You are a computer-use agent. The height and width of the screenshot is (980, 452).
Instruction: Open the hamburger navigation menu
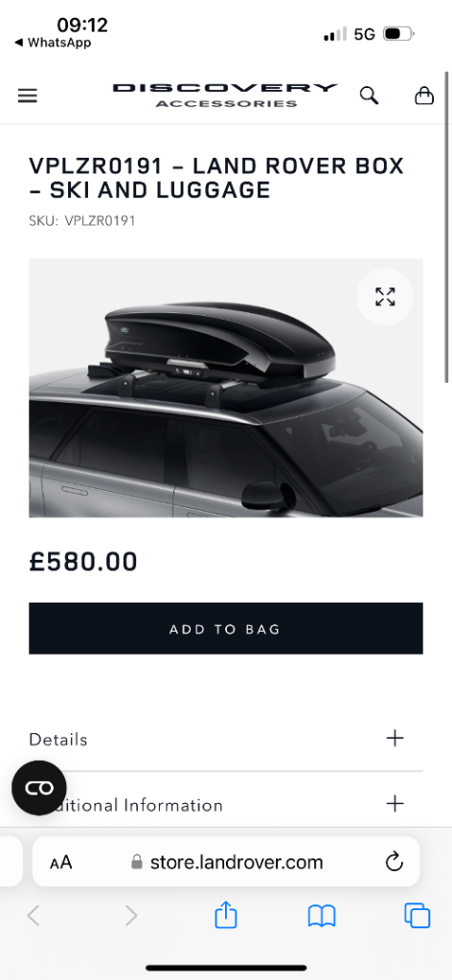(x=28, y=96)
